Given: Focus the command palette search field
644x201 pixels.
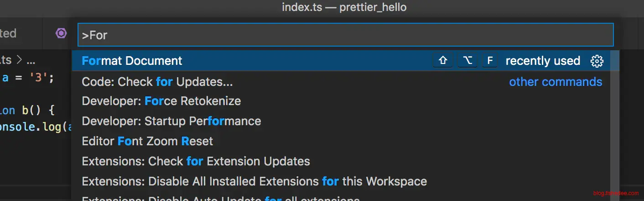Looking at the screenshot, I should [x=345, y=35].
